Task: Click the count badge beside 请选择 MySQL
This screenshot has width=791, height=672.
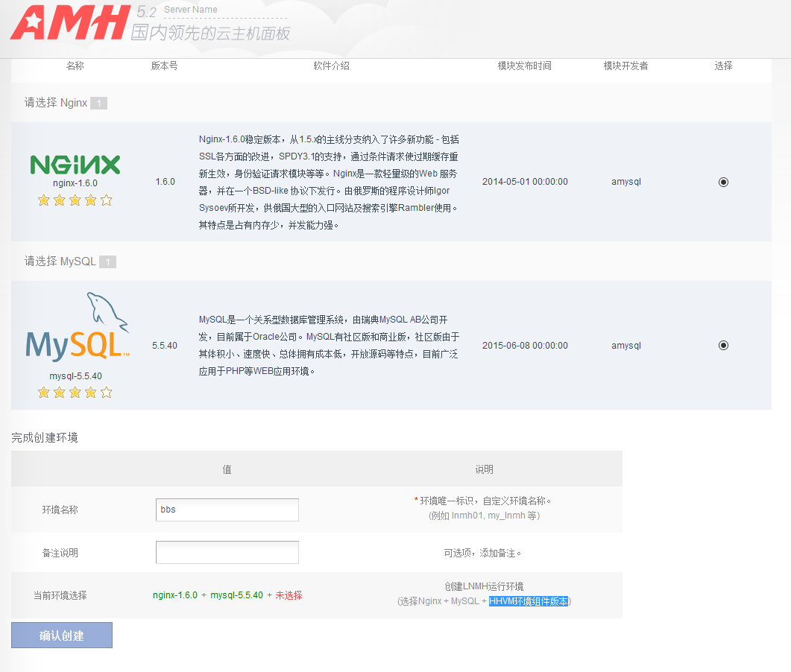Action: pos(107,262)
